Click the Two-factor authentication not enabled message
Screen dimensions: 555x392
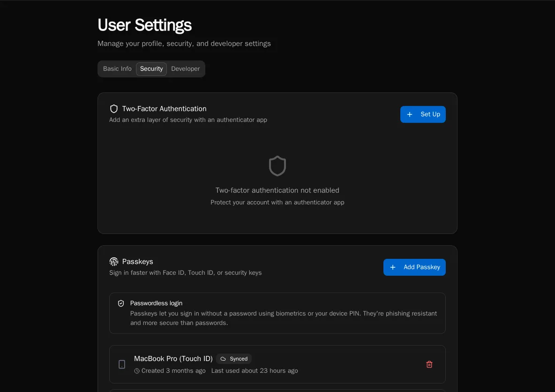tap(277, 190)
